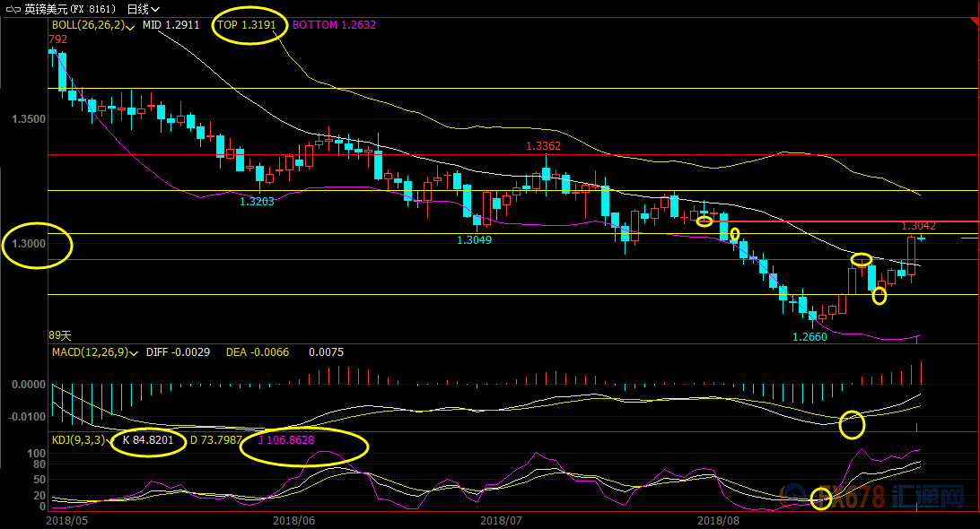This screenshot has width=980, height=529.
Task: Click the BOLL BOTTOM 1.2632 label
Action: 330,25
